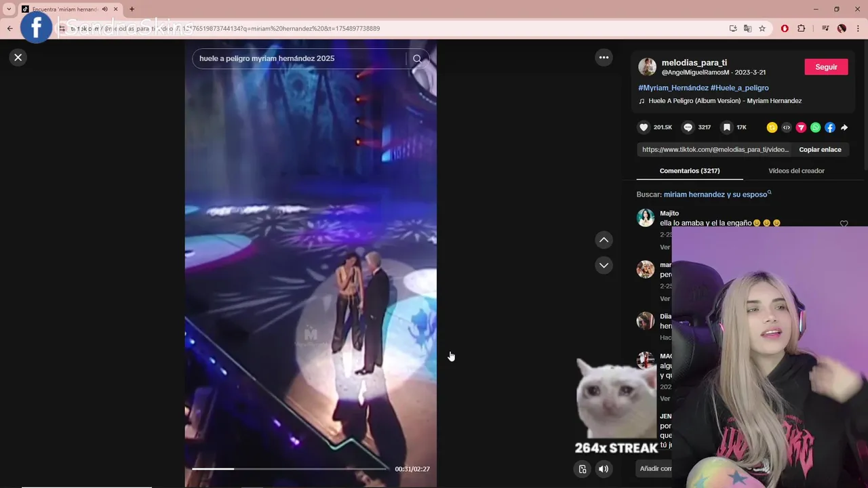Image resolution: width=868 pixels, height=488 pixels.
Task: Search miriam hernandez y su esposo suggestion
Action: pos(715,195)
